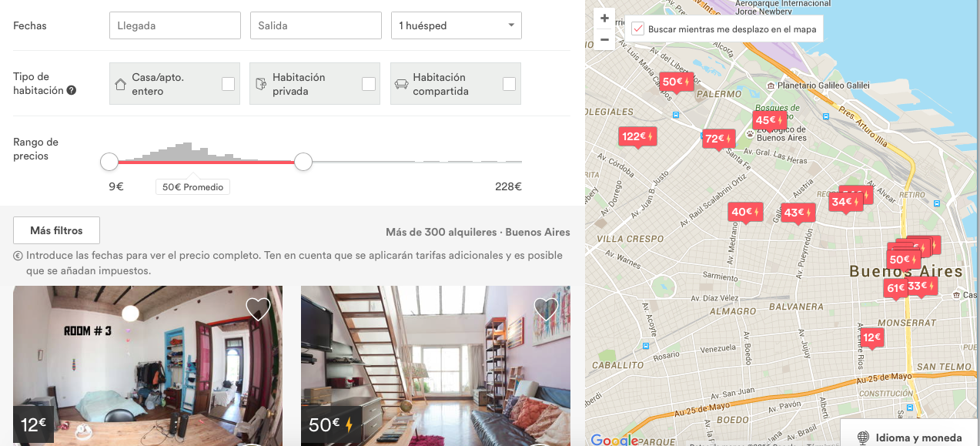Favorite the 50€ loft listing with heart icon
The image size is (980, 446).
[546, 309]
